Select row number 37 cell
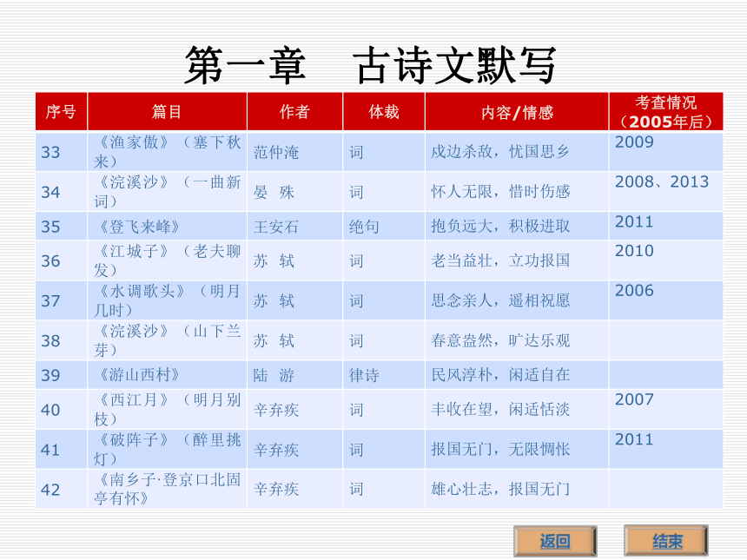Viewport: 747px width, 560px height. (x=62, y=300)
